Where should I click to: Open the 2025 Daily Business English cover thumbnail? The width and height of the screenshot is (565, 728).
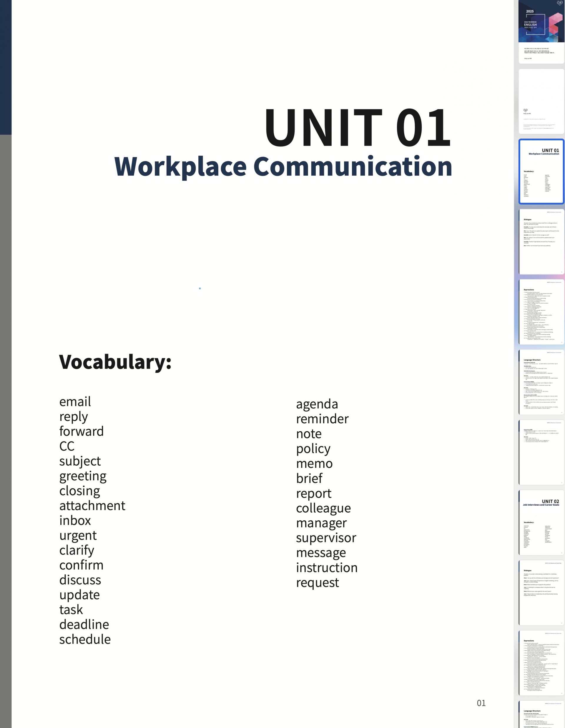point(541,31)
